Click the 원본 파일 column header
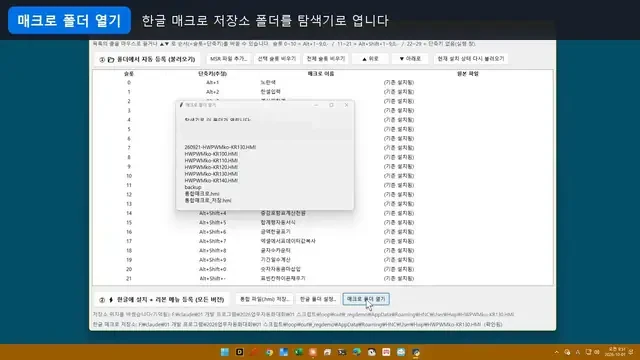The width and height of the screenshot is (640, 360). (x=467, y=74)
